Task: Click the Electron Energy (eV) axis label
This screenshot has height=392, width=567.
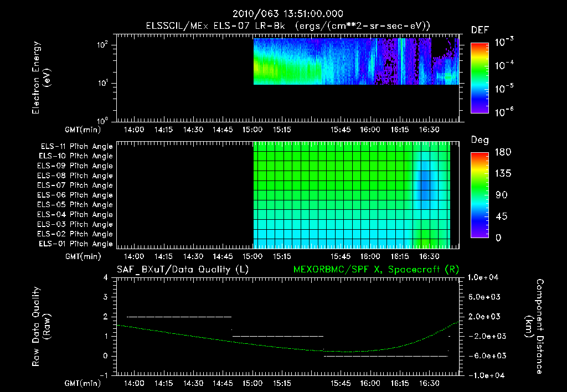Action: click(x=41, y=78)
